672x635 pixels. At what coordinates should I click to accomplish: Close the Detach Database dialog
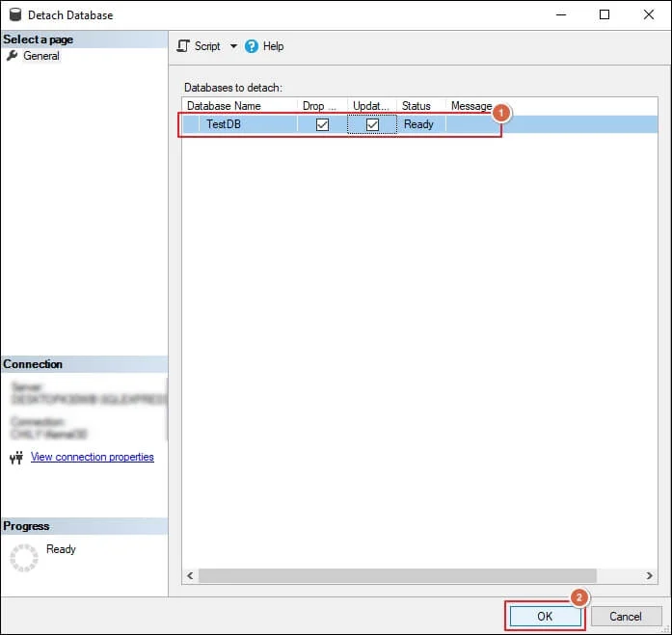(x=649, y=15)
